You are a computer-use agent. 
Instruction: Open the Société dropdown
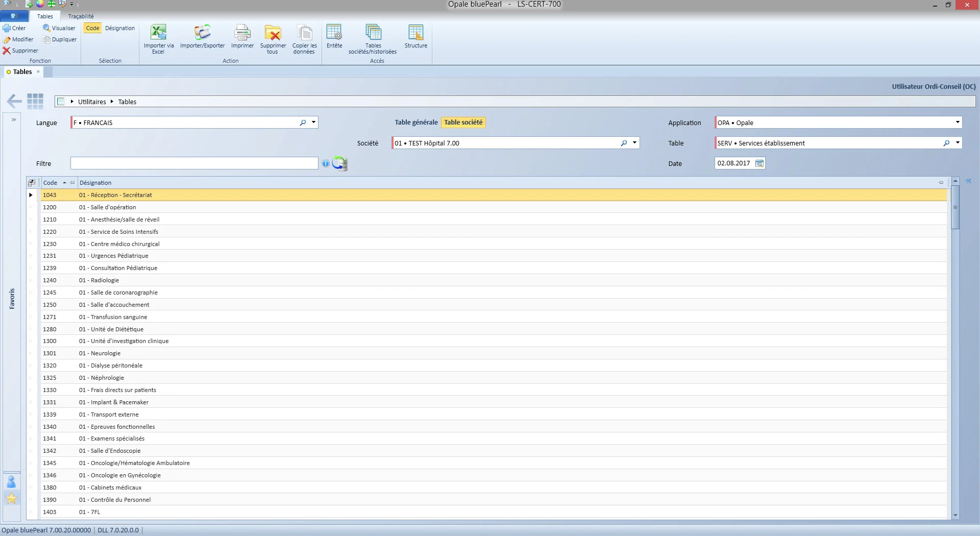(634, 142)
